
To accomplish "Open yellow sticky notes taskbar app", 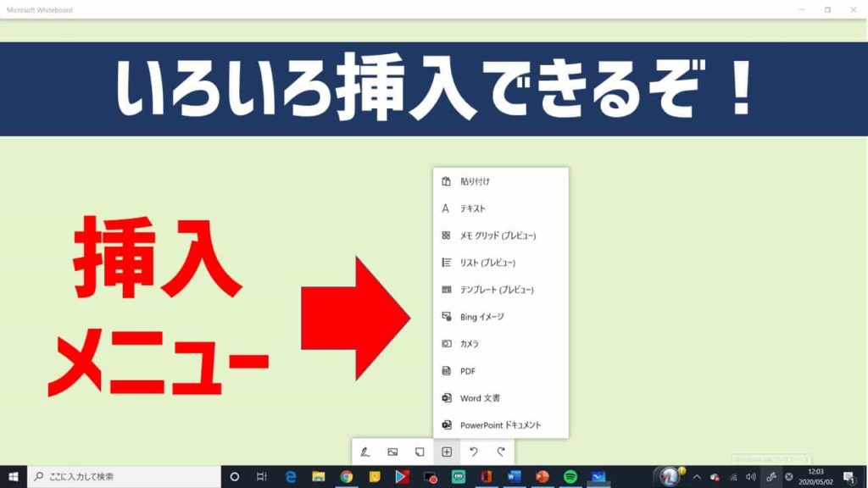I will [x=375, y=476].
